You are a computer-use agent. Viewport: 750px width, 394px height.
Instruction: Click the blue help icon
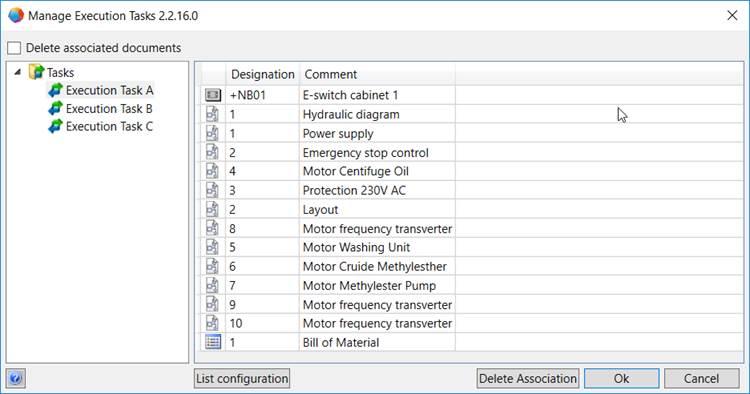click(x=15, y=379)
